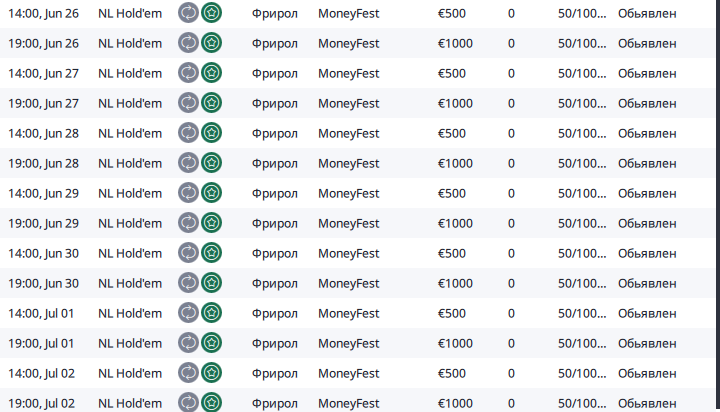Screen dimensions: 720x412
Task: Click the grey re-entry icon for 14:00, Jun 26
Action: (x=189, y=13)
